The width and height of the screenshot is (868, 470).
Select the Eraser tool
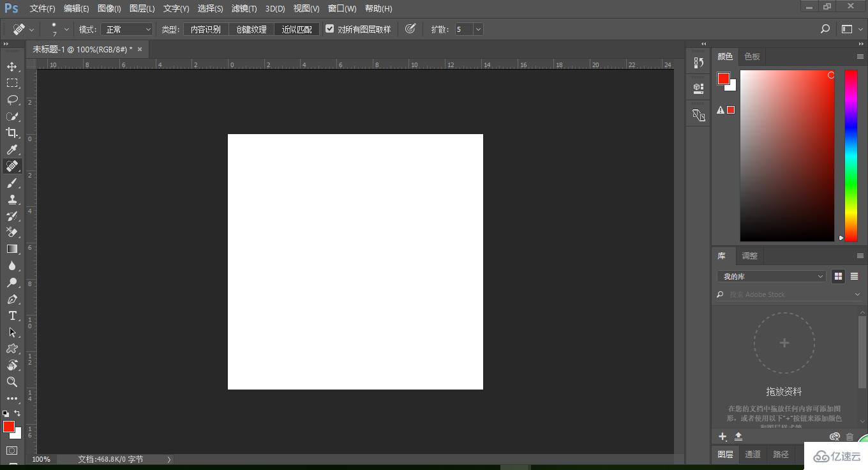tap(12, 232)
